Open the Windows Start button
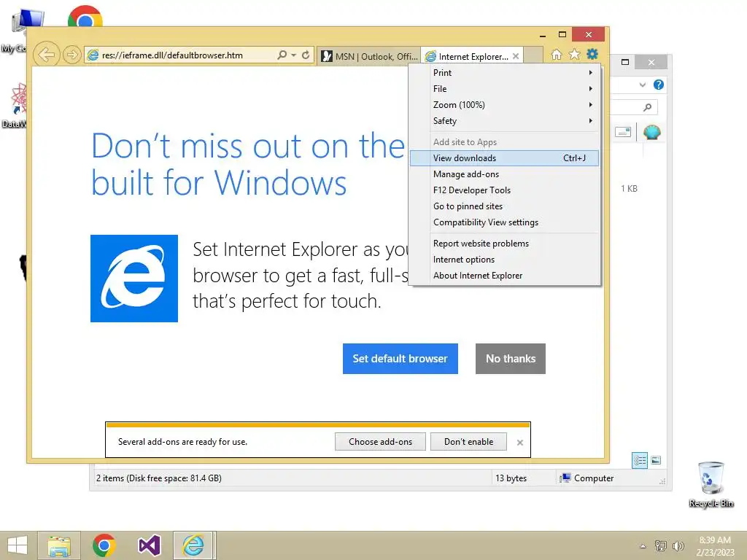Screen dimensions: 747x560 (x=18, y=545)
